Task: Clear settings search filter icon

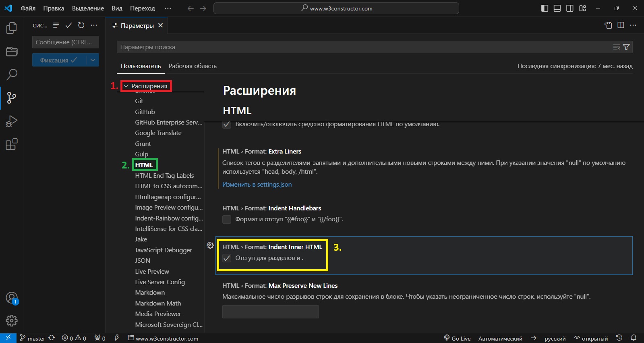Action: coord(616,47)
